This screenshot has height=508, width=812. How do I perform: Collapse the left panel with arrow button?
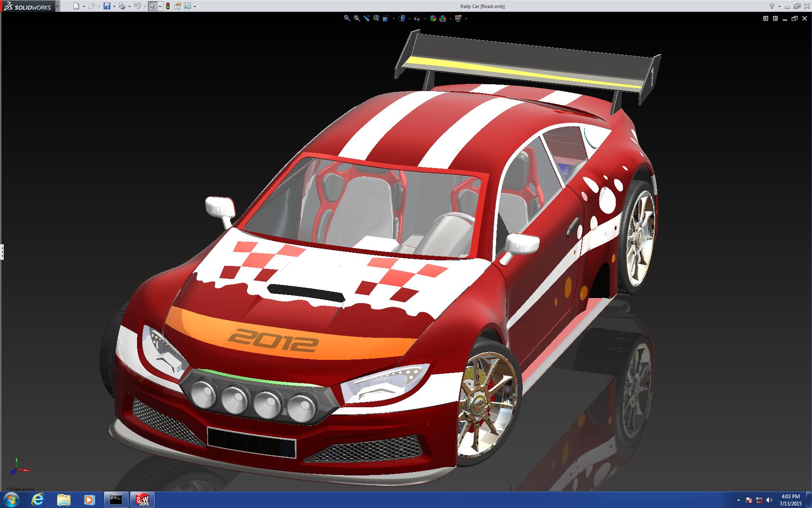point(765,18)
